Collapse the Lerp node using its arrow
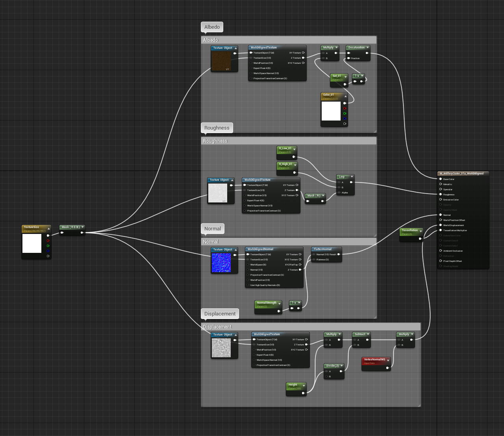 [x=352, y=177]
